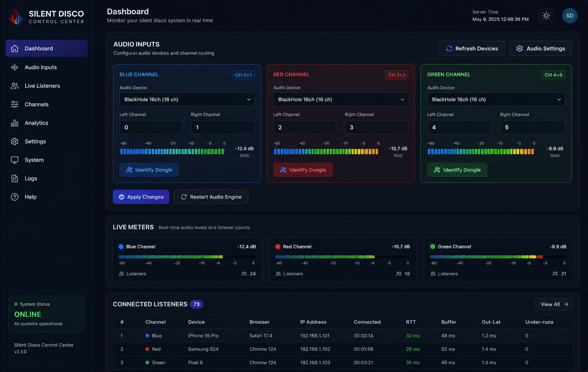Viewport: 588px width, 372px height.
Task: Click the Audio Inputs waveform icon
Action: point(15,67)
